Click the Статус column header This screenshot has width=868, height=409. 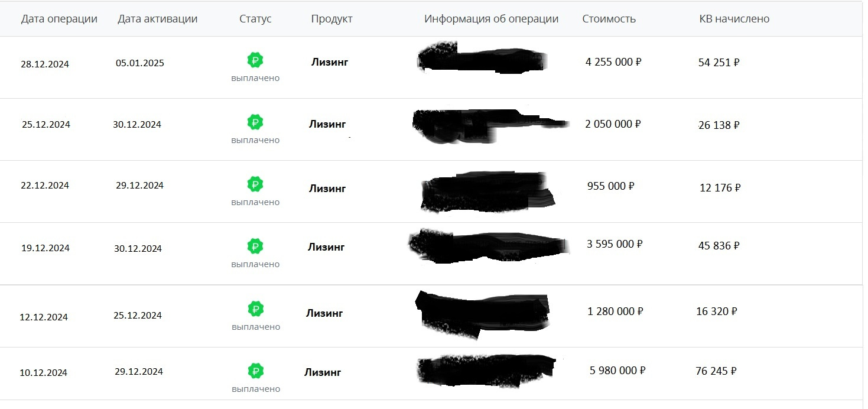click(255, 19)
